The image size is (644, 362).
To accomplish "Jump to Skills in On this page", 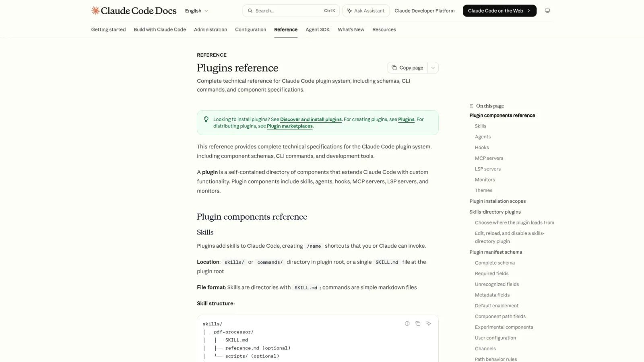I will point(480,126).
